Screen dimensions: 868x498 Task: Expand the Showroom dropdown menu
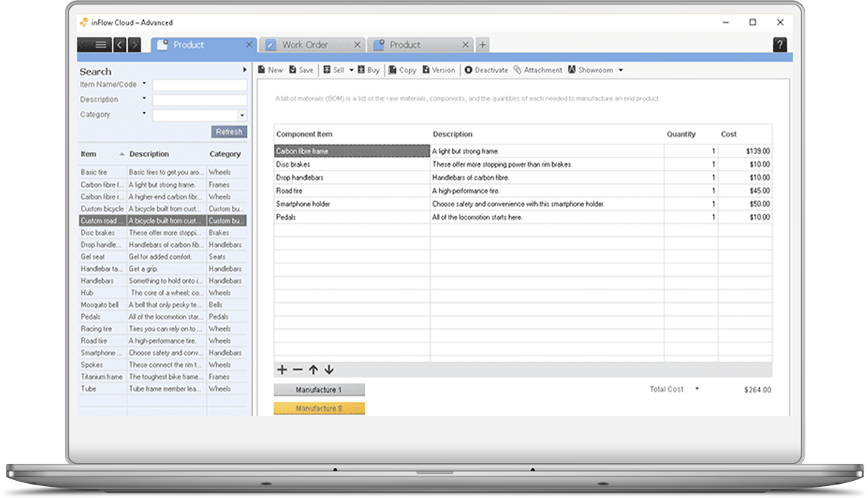pos(620,71)
